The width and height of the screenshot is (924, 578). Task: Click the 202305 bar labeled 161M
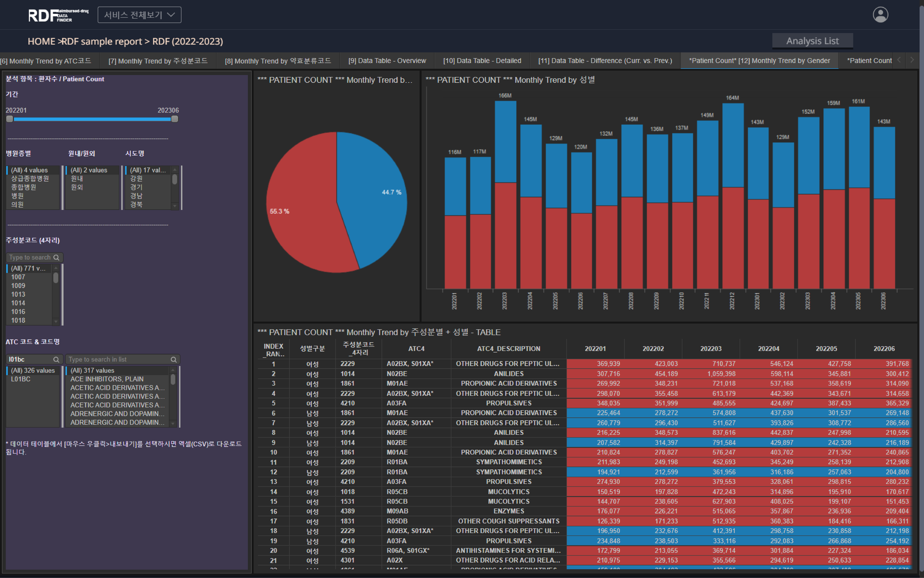(x=859, y=198)
